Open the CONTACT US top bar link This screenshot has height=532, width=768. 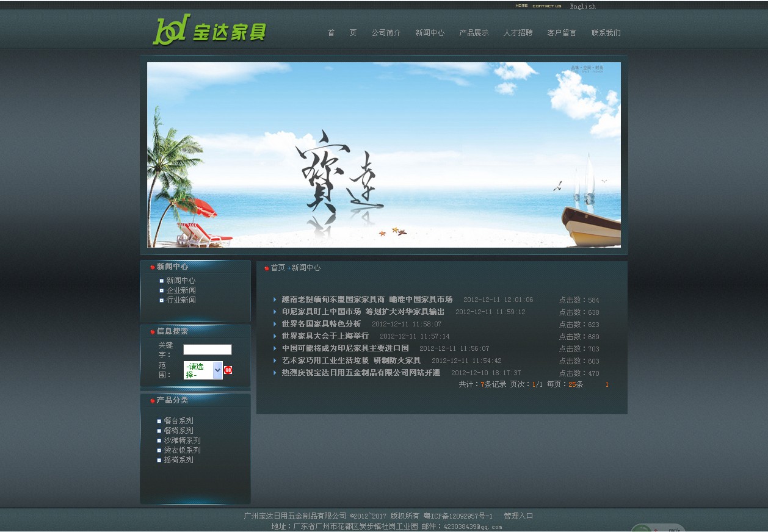click(546, 6)
